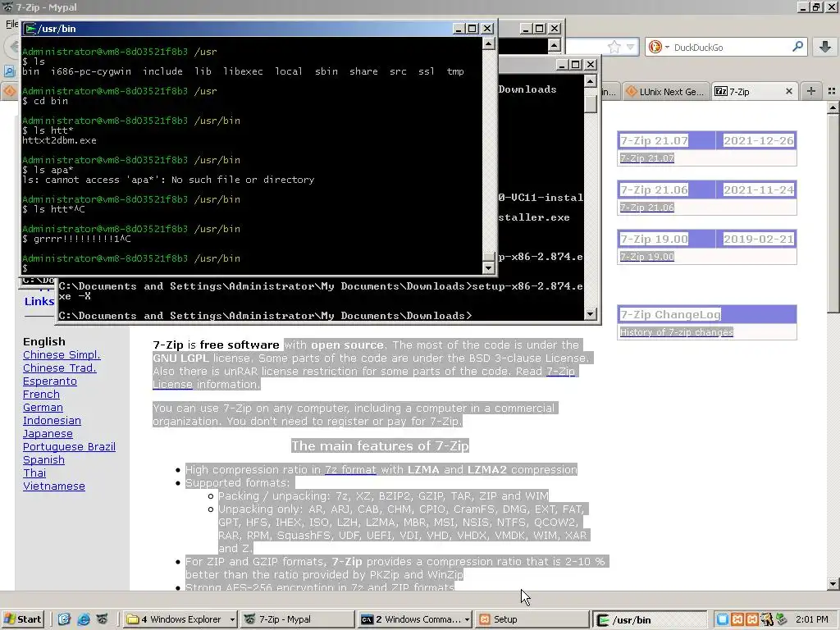Follow the 7-Zip License link
840x630 pixels.
click(560, 372)
